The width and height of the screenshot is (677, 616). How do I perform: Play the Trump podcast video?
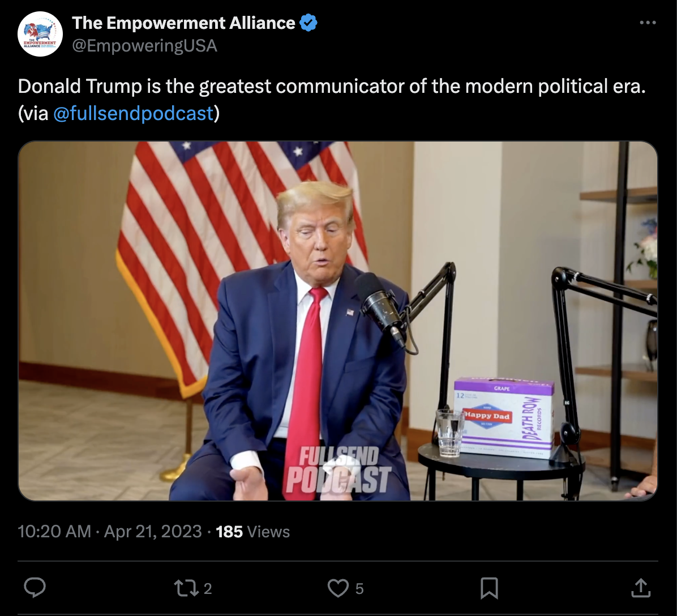[337, 321]
